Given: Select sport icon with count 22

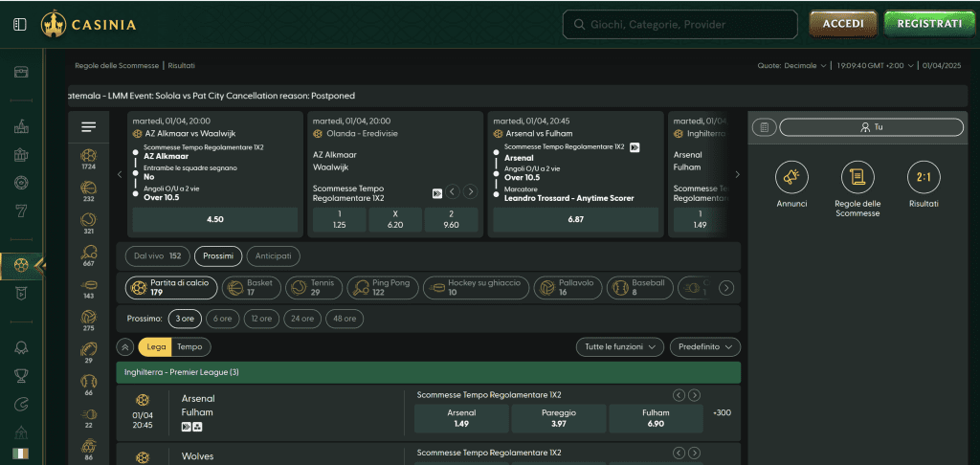Looking at the screenshot, I should [89, 418].
